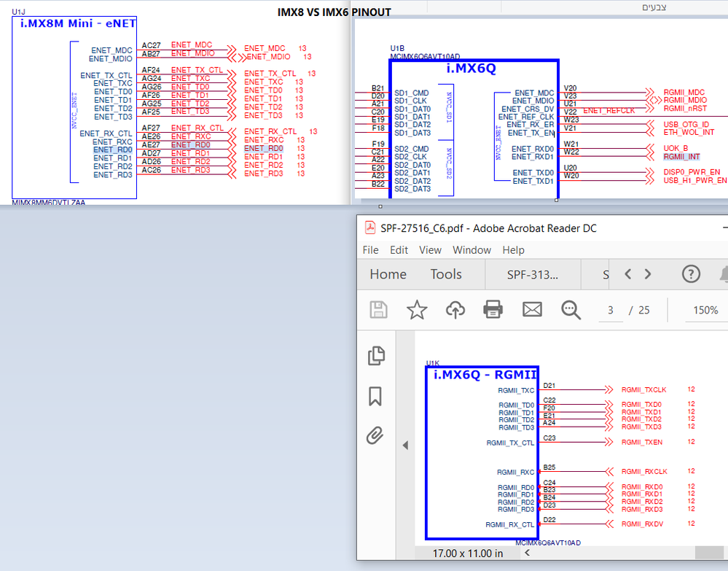728x571 pixels.
Task: Select the email document icon
Action: click(x=532, y=310)
